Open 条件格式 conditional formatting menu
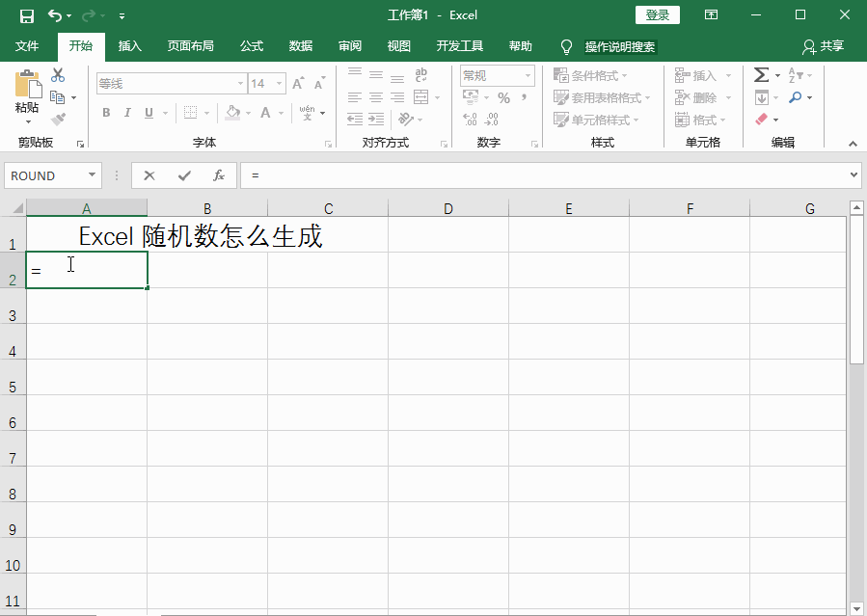 click(x=590, y=75)
